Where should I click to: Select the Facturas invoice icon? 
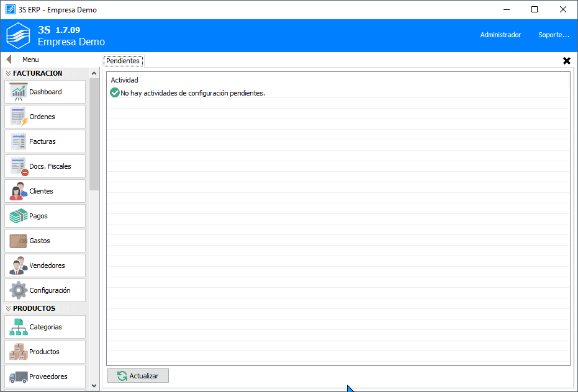[x=19, y=141]
